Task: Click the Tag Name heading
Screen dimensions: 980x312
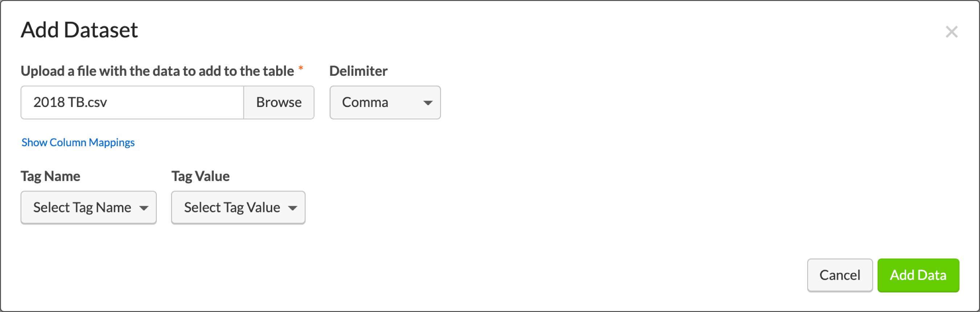Action: 50,176
